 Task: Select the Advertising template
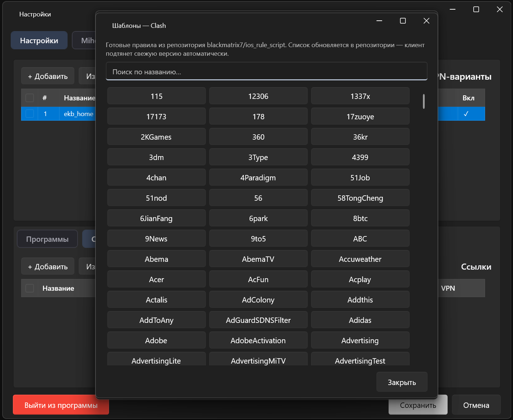point(360,340)
